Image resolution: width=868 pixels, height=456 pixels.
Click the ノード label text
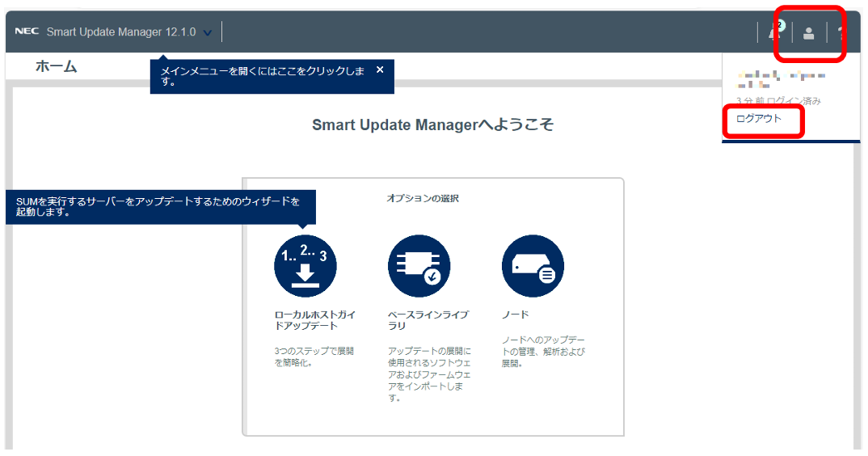pyautogui.click(x=515, y=315)
